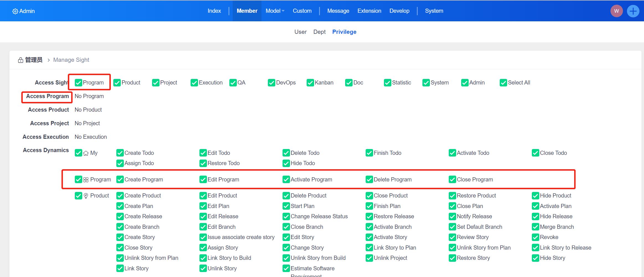644x277 pixels.
Task: Open the Member menu in navbar
Action: (247, 11)
